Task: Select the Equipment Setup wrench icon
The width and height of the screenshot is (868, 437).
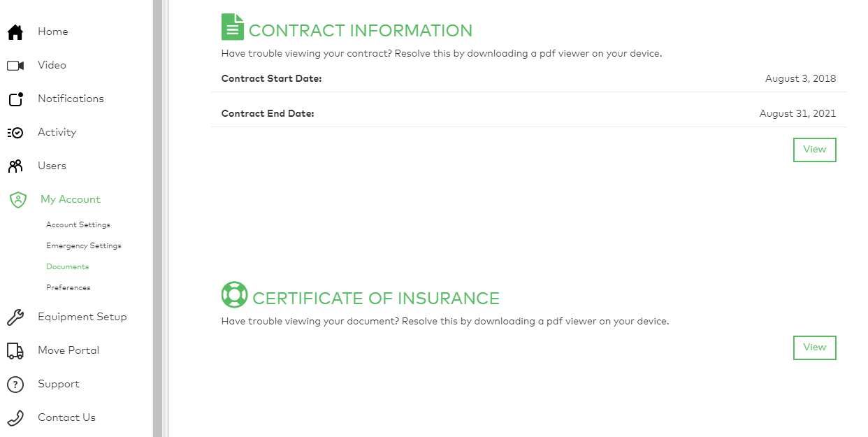Action: (x=15, y=317)
